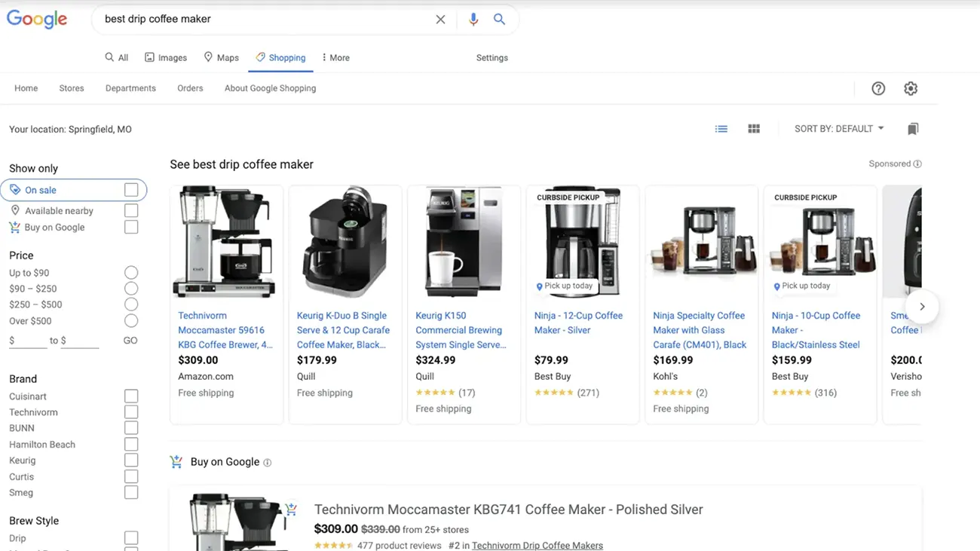Screen dimensions: 980x551
Task: Switch to list view icon
Action: click(721, 129)
